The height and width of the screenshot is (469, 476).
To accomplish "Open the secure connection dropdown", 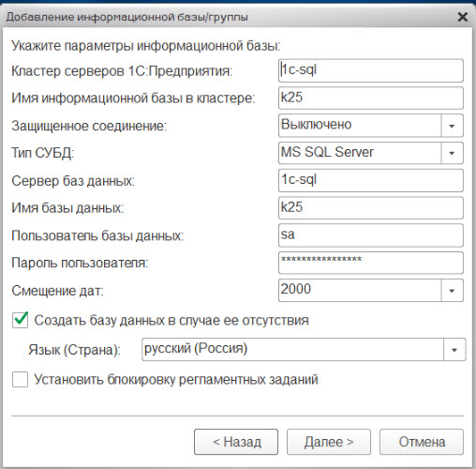I will click(452, 126).
